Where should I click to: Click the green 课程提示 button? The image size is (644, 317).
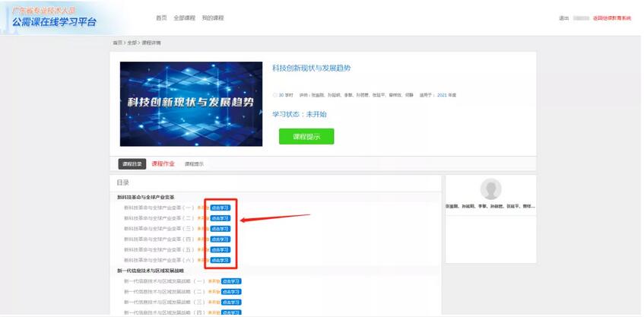click(x=306, y=136)
